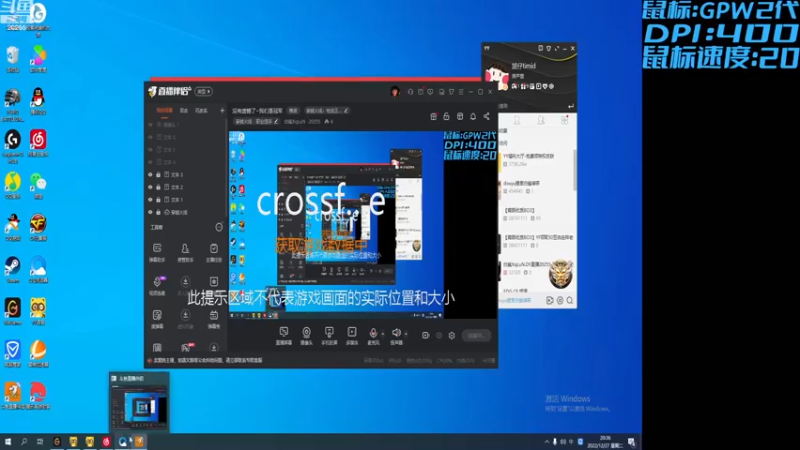The width and height of the screenshot is (800, 450).
Task: Toggle visibility eye for layer 文本3
Action: tap(150, 174)
